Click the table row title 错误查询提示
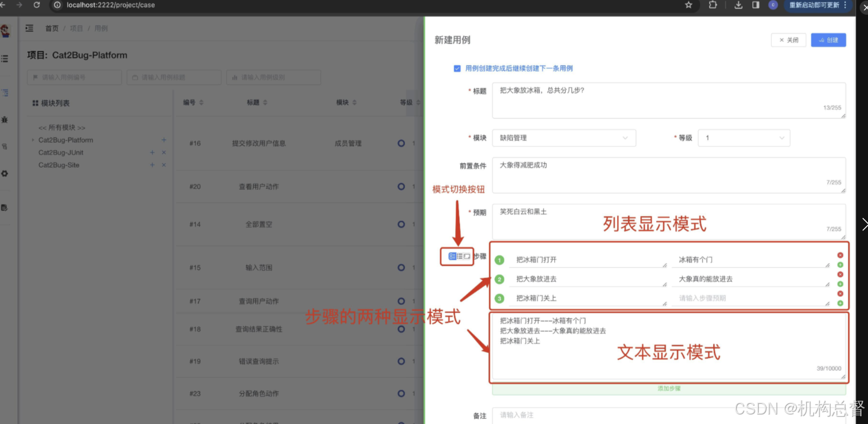 pyautogui.click(x=259, y=361)
